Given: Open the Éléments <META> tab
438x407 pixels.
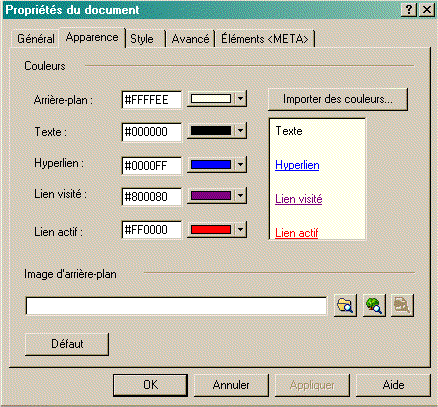Looking at the screenshot, I should point(265,39).
